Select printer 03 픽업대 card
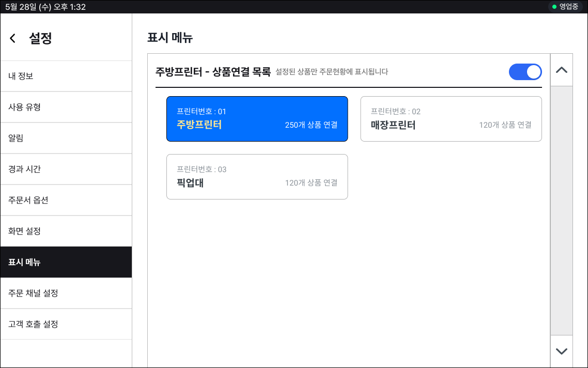The image size is (588, 368). pos(257,177)
